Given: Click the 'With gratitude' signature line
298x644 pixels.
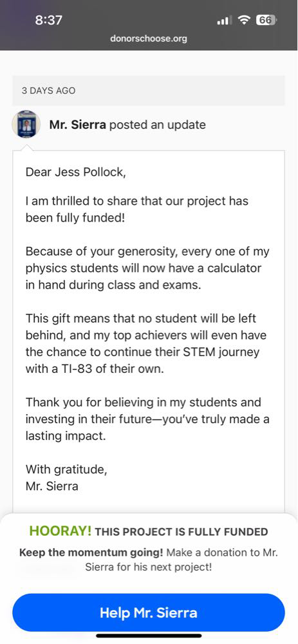Looking at the screenshot, I should pos(66,469).
